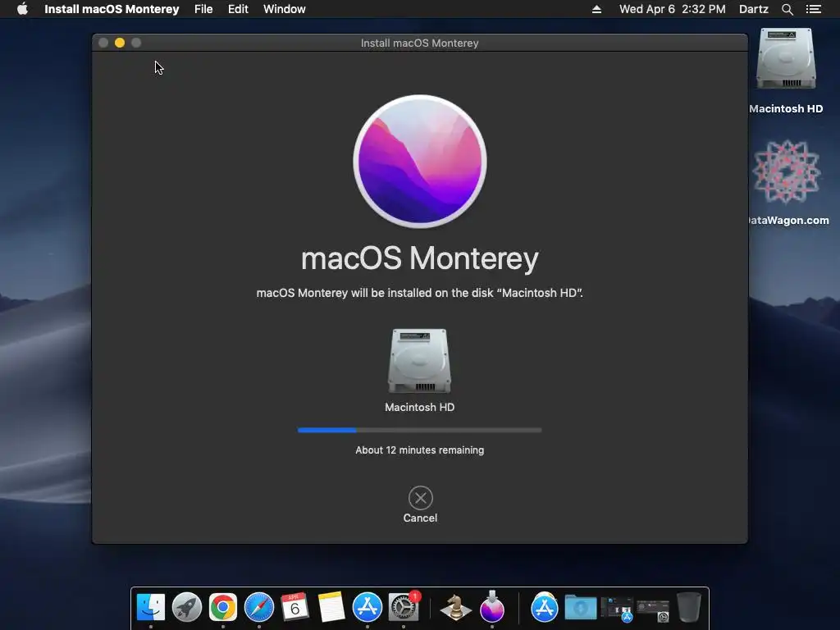Launch Safari from the Dock
The width and height of the screenshot is (840, 630).
point(258,607)
